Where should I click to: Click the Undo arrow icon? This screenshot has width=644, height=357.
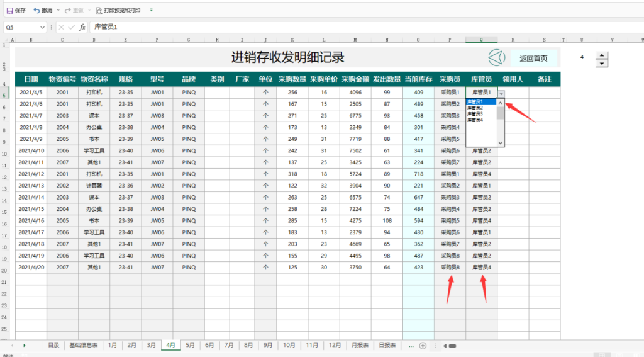tap(36, 10)
